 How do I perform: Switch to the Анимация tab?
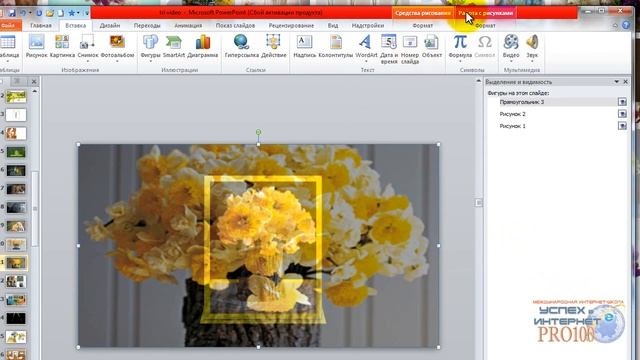[x=188, y=25]
